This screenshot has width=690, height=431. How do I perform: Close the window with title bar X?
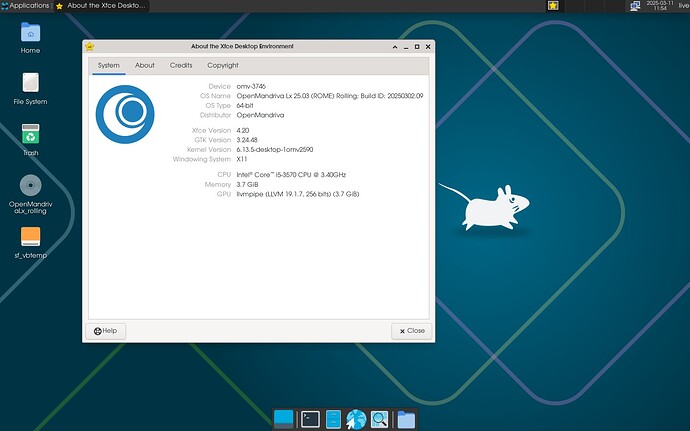(x=428, y=47)
